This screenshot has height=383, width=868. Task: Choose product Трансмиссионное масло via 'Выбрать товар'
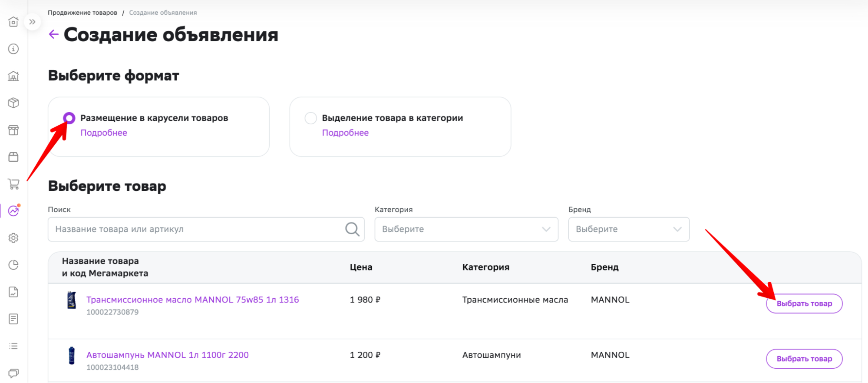804,303
